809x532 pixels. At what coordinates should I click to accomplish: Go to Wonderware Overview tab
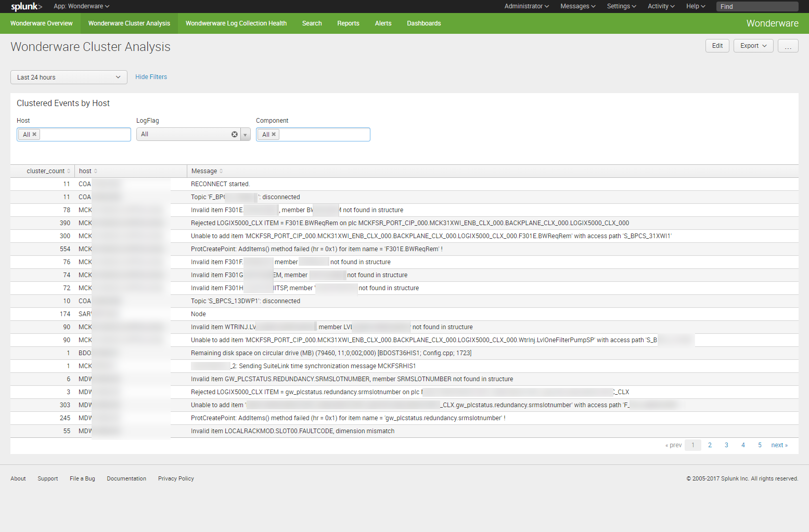click(42, 23)
